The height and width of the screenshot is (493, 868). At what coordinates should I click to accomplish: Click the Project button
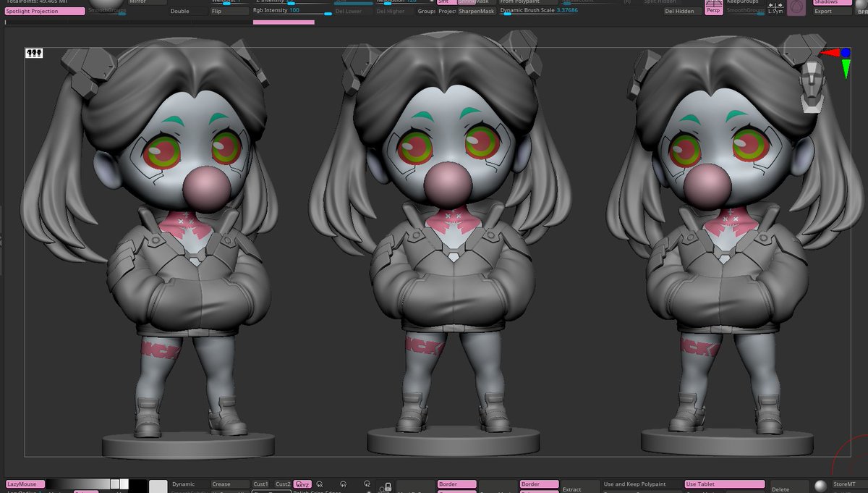(447, 11)
